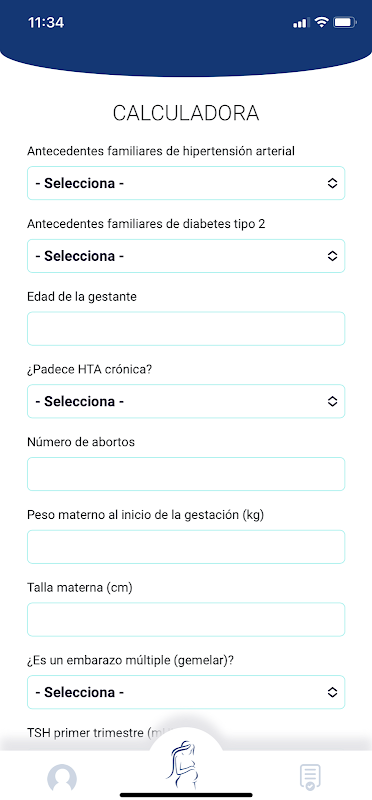372x800 pixels.
Task: Tap the Wi-Fi status icon
Action: point(321,22)
